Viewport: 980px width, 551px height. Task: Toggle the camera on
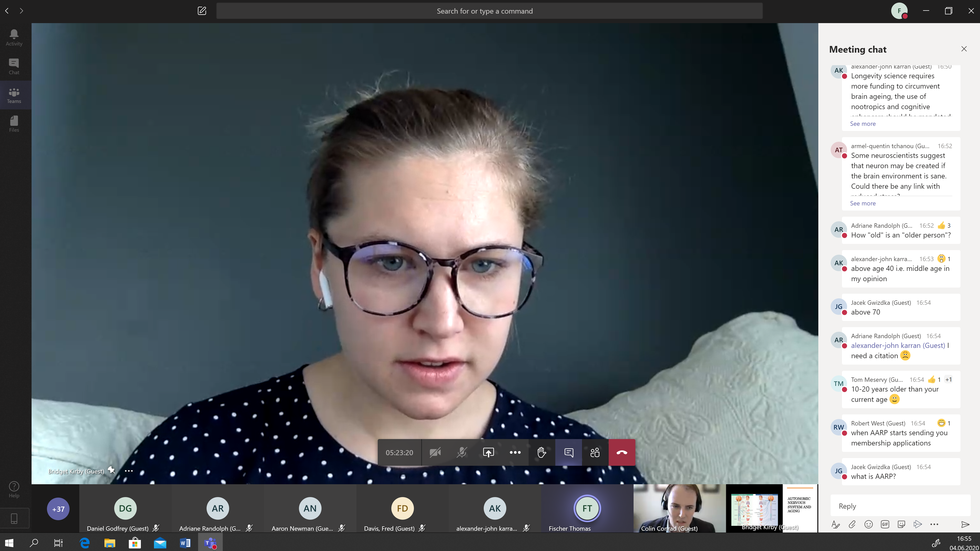click(435, 452)
